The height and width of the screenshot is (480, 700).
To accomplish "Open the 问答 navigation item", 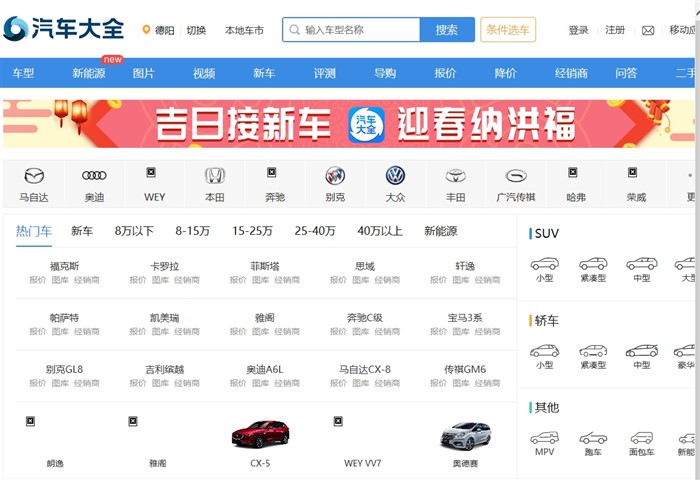I will coord(626,73).
